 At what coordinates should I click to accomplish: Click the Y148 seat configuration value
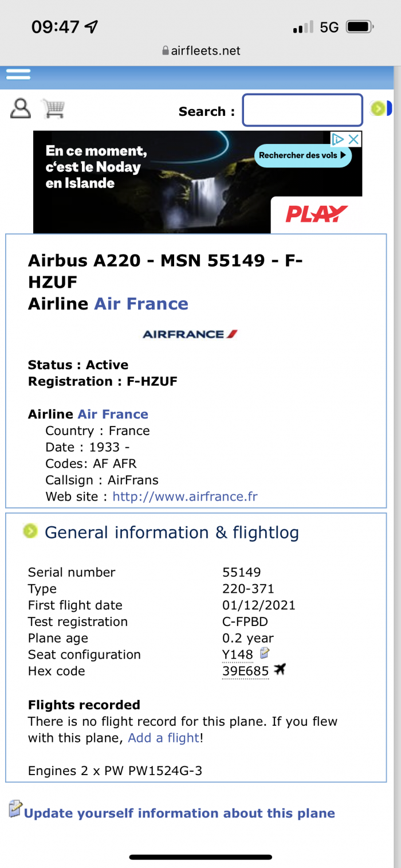point(238,655)
